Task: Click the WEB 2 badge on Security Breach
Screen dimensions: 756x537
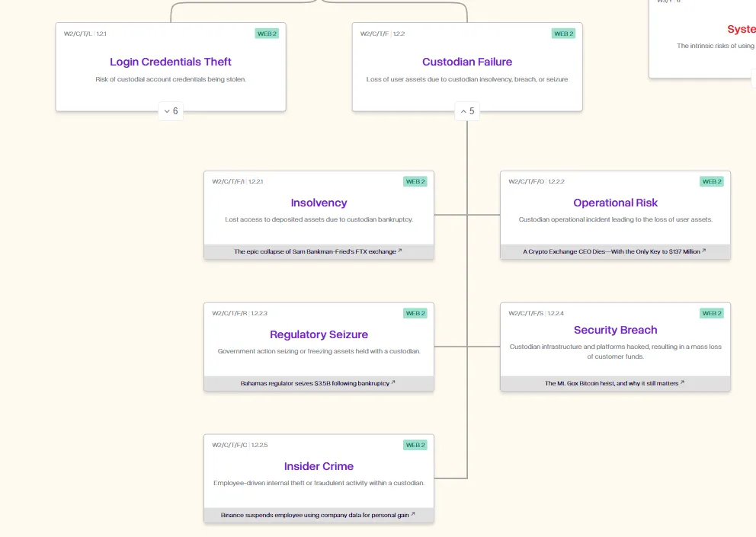Action: pyautogui.click(x=712, y=313)
